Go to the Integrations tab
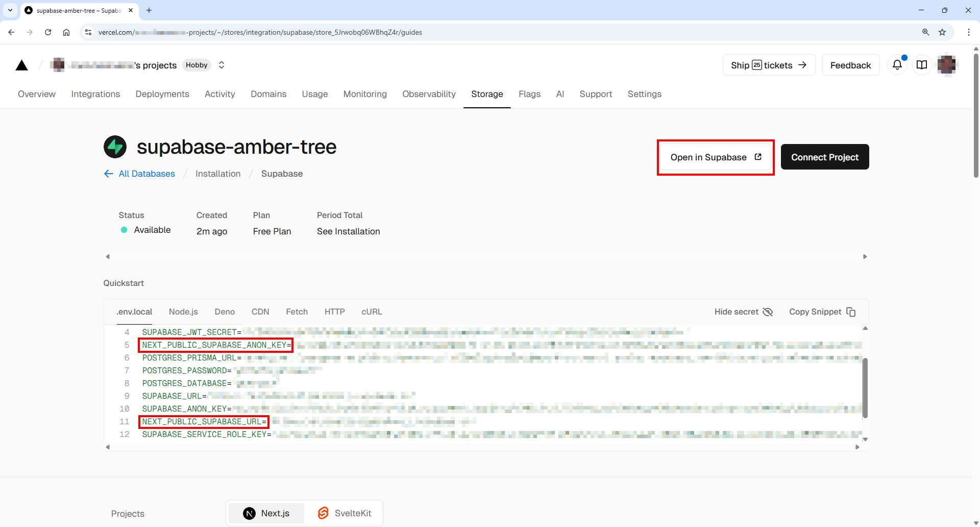The image size is (980, 527). pyautogui.click(x=95, y=94)
